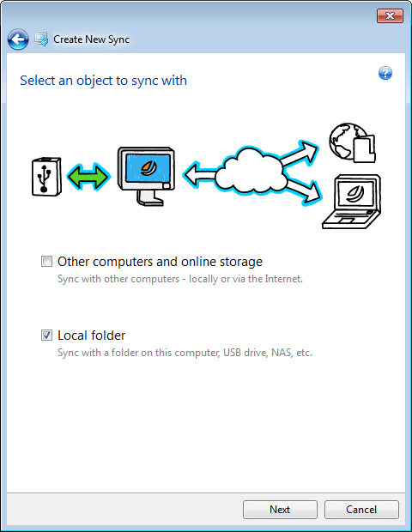Go back with the blue arrow button
Screen dimensions: 412x532
18,39
